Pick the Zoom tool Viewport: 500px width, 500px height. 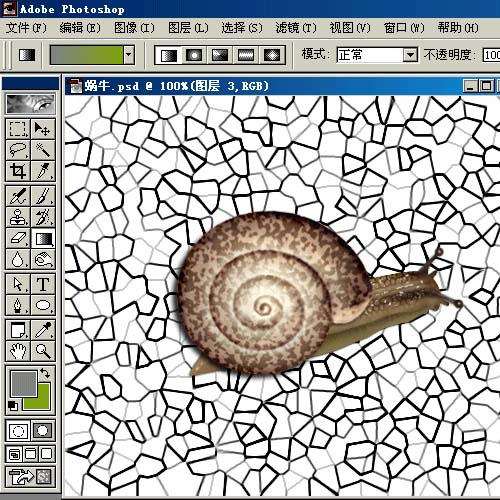tap(43, 351)
